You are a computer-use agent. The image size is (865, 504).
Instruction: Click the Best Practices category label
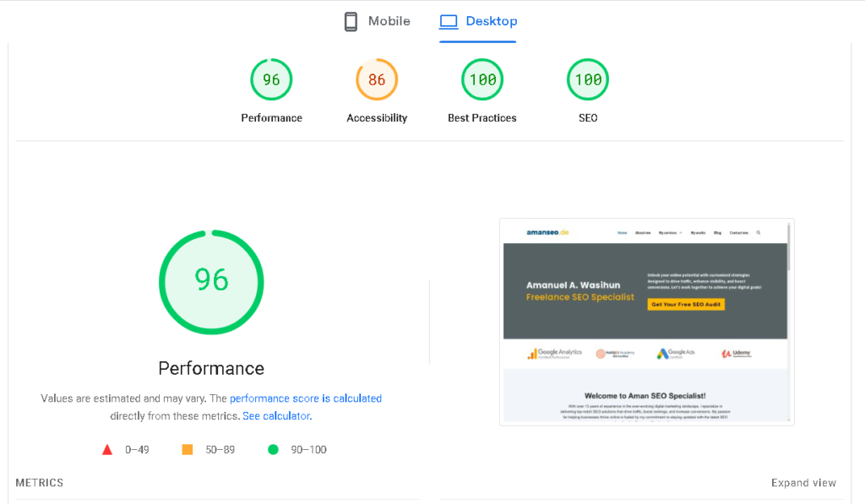pos(482,118)
